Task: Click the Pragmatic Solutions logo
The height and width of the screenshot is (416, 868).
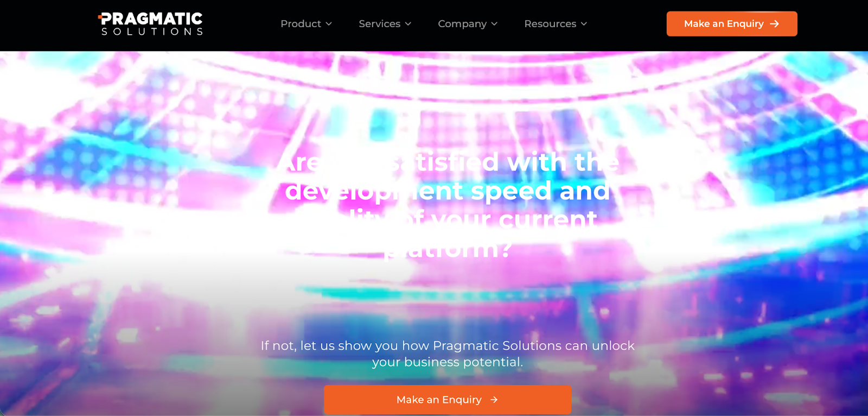Action: 150,24
